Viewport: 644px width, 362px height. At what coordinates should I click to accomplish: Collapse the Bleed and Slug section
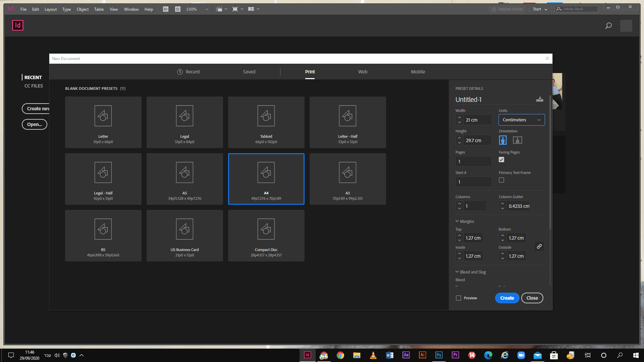pyautogui.click(x=457, y=272)
